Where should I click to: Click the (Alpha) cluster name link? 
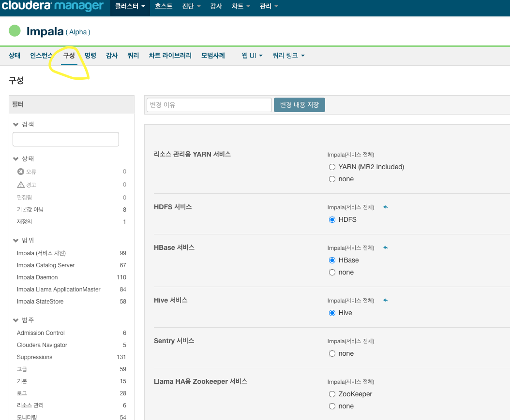(78, 32)
